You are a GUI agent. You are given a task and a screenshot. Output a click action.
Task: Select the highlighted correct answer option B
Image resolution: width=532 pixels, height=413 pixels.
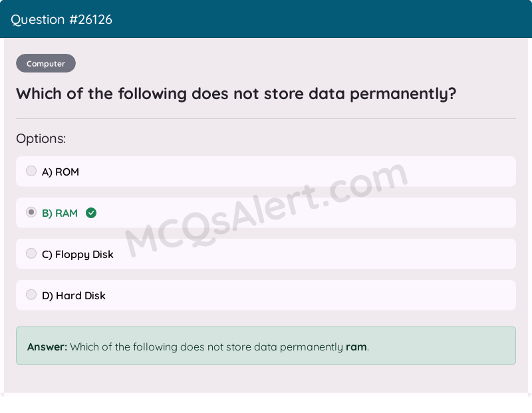[x=266, y=212]
